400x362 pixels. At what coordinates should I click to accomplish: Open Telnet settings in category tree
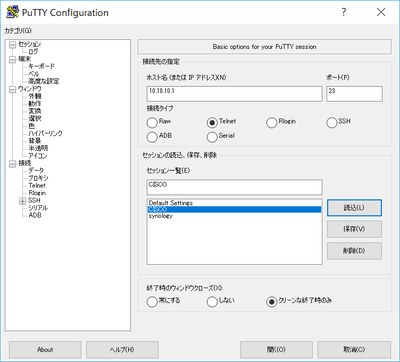pos(37,185)
